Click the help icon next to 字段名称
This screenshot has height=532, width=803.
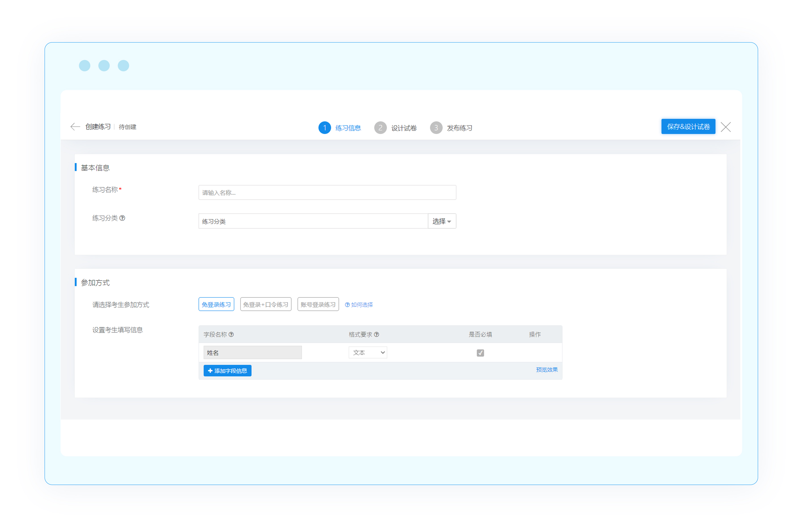[231, 335]
